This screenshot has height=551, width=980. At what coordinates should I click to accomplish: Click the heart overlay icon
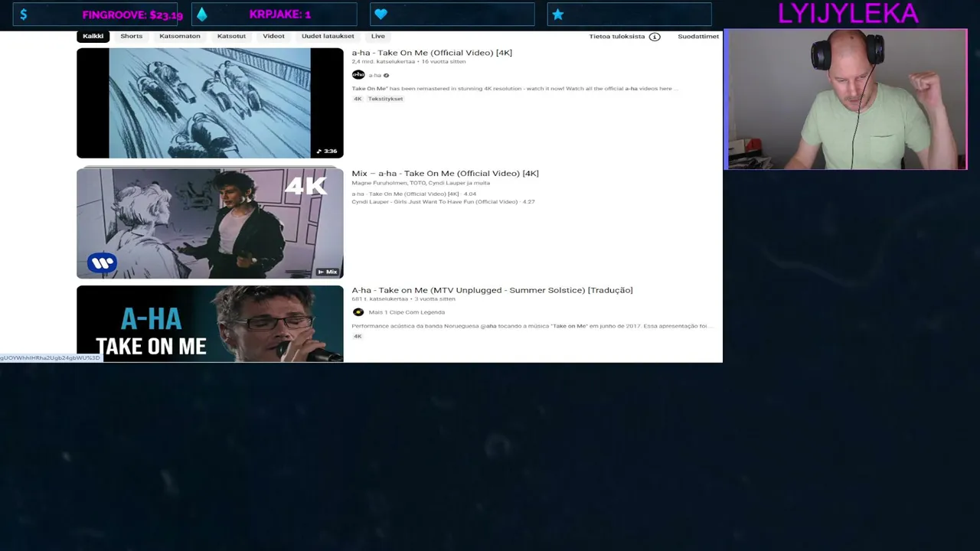tap(381, 15)
